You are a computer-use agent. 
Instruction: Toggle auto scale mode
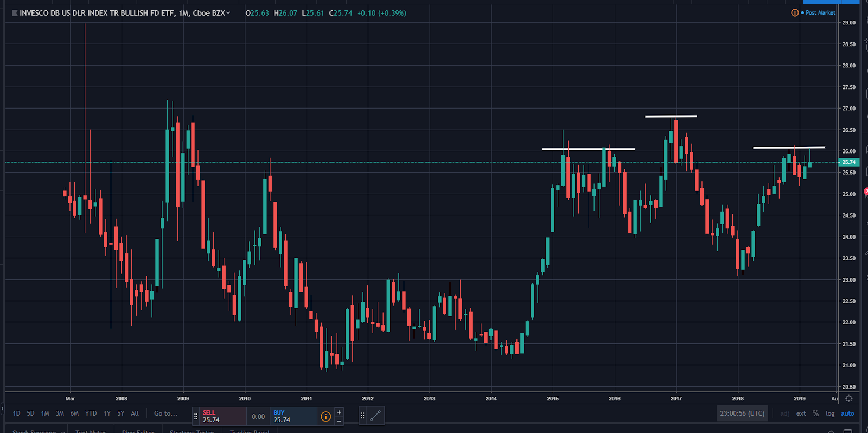[847, 413]
